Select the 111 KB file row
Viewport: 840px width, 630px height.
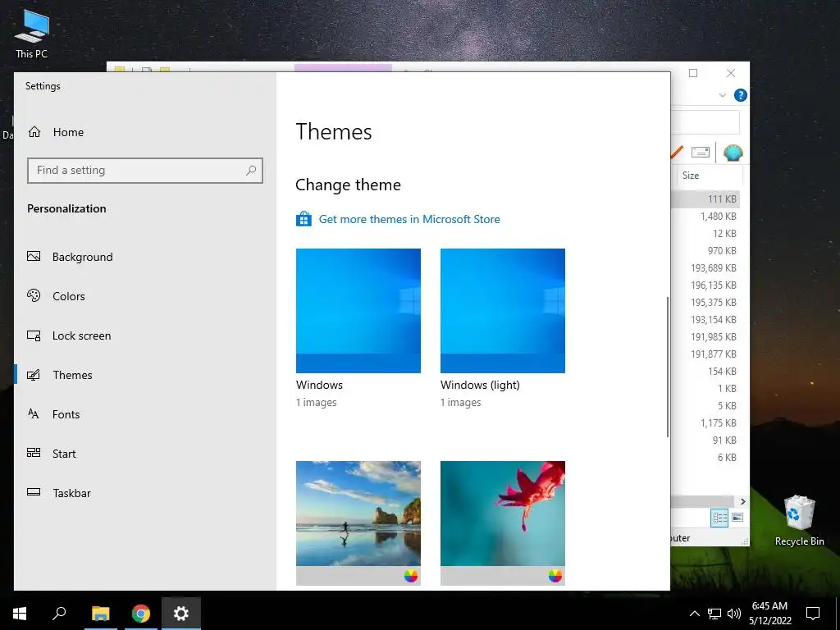click(x=705, y=199)
